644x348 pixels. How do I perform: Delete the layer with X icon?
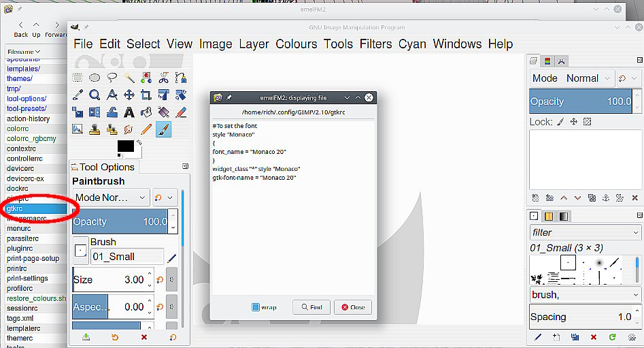click(634, 198)
